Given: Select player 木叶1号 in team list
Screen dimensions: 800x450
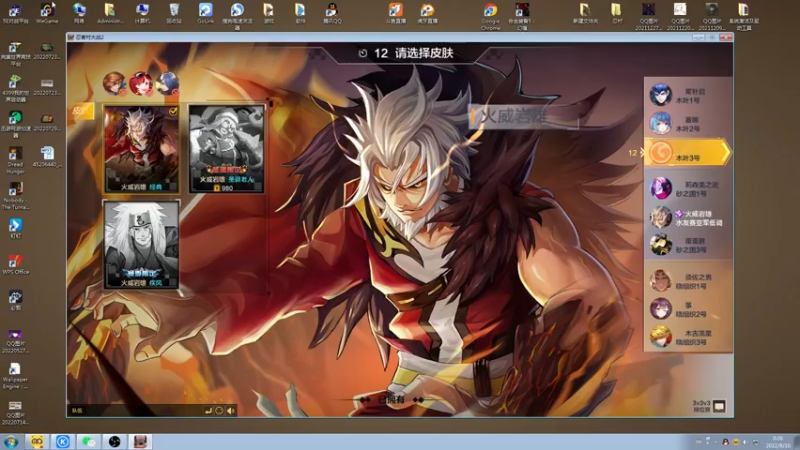Looking at the screenshot, I should (688, 95).
